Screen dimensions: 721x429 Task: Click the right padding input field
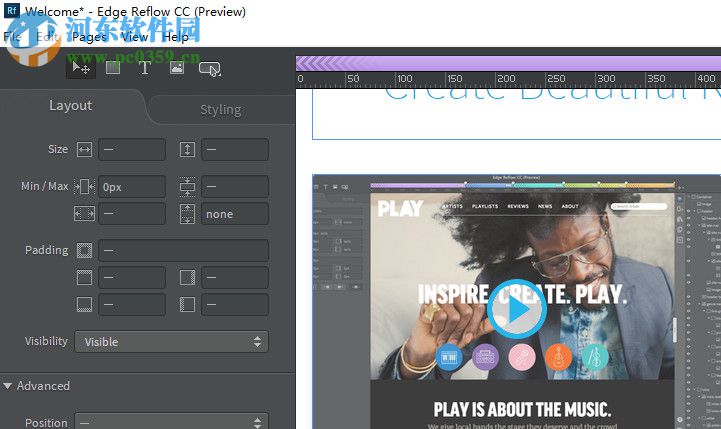[x=235, y=278]
